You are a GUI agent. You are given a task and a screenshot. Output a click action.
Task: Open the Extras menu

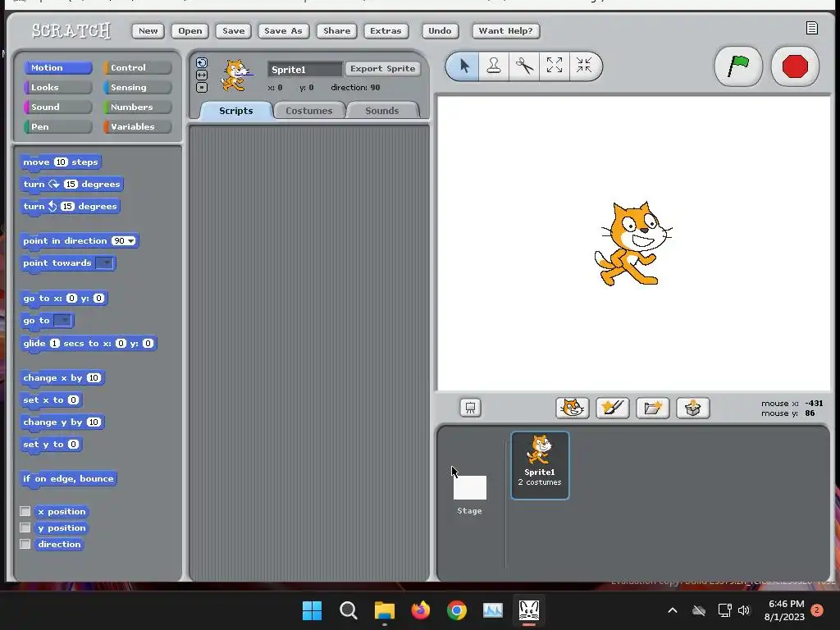(386, 30)
